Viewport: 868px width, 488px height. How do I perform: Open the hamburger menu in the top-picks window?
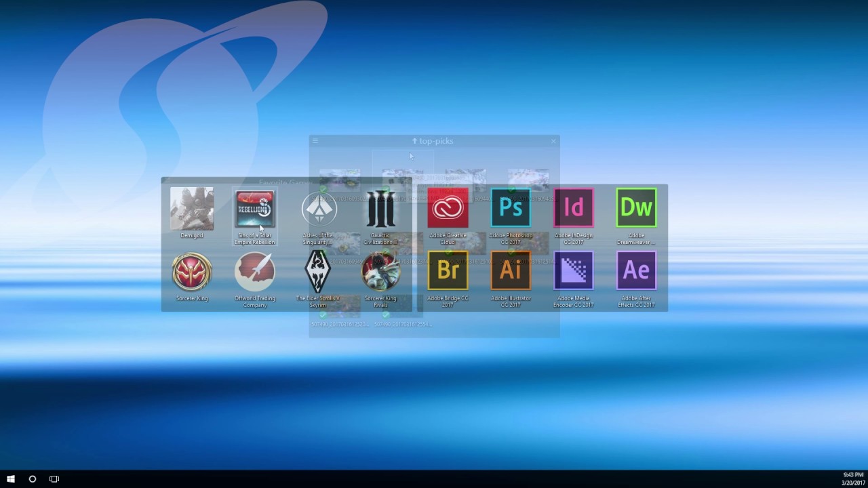click(x=315, y=141)
